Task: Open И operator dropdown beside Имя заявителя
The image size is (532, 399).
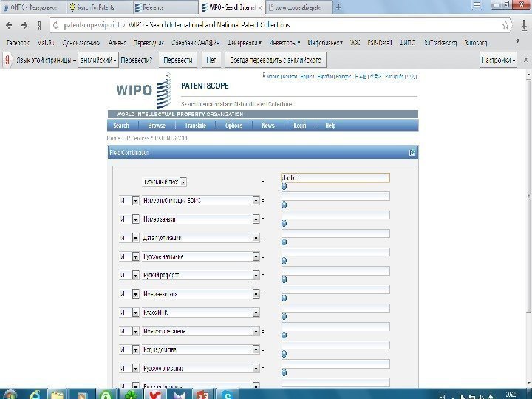Action: (x=135, y=294)
